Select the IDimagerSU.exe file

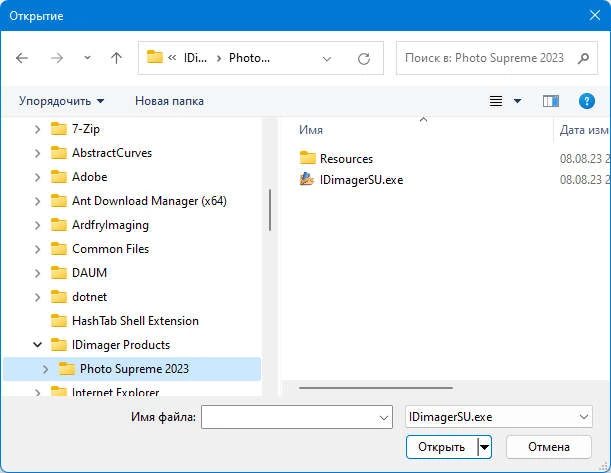pos(361,180)
